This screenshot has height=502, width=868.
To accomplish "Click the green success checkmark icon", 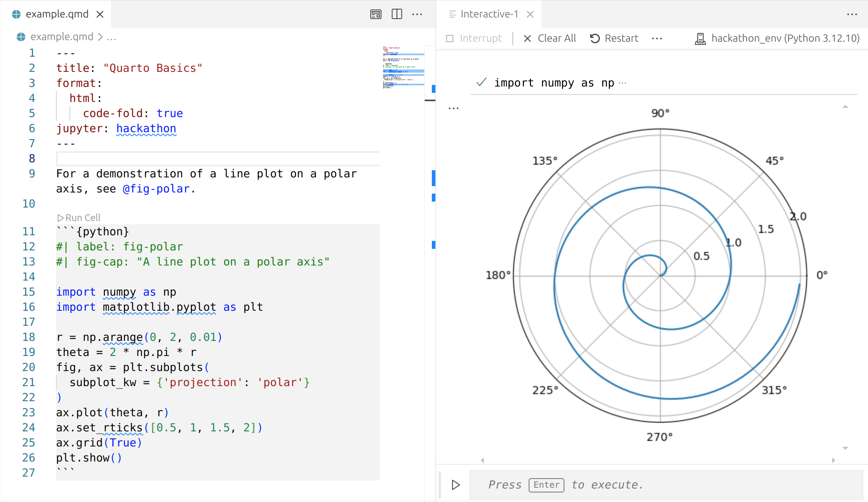I will [x=481, y=83].
